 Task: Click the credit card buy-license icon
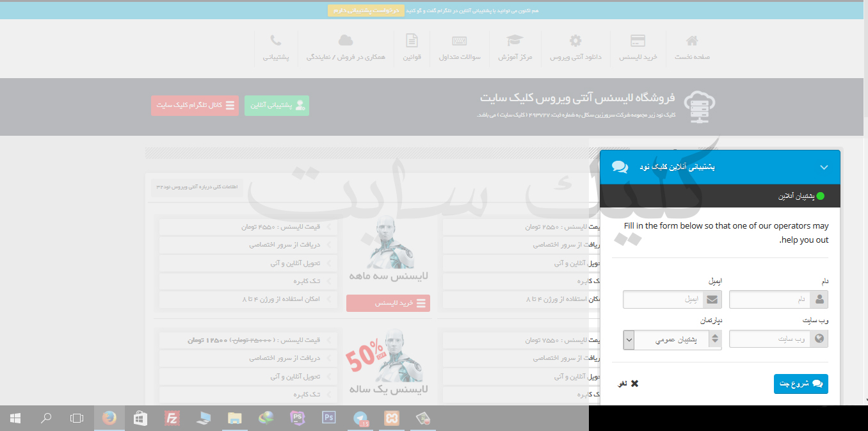(638, 41)
